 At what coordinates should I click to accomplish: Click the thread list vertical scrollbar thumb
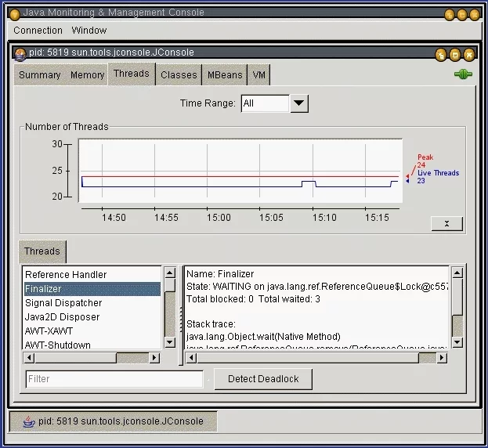(170, 286)
